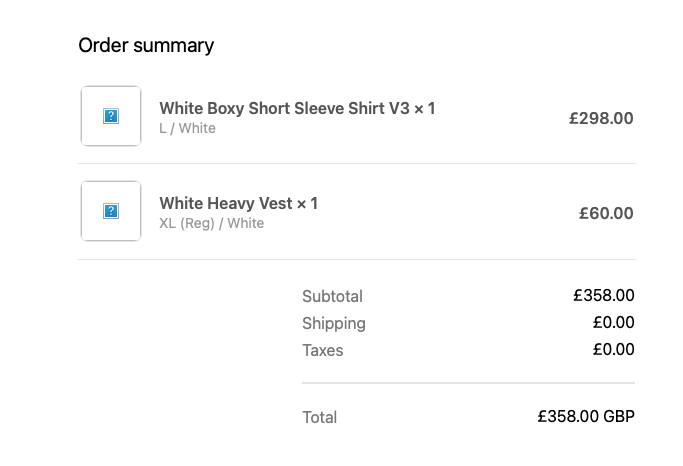Click the £358.00 GBP total amount
This screenshot has width=683, height=466.
pyautogui.click(x=586, y=417)
